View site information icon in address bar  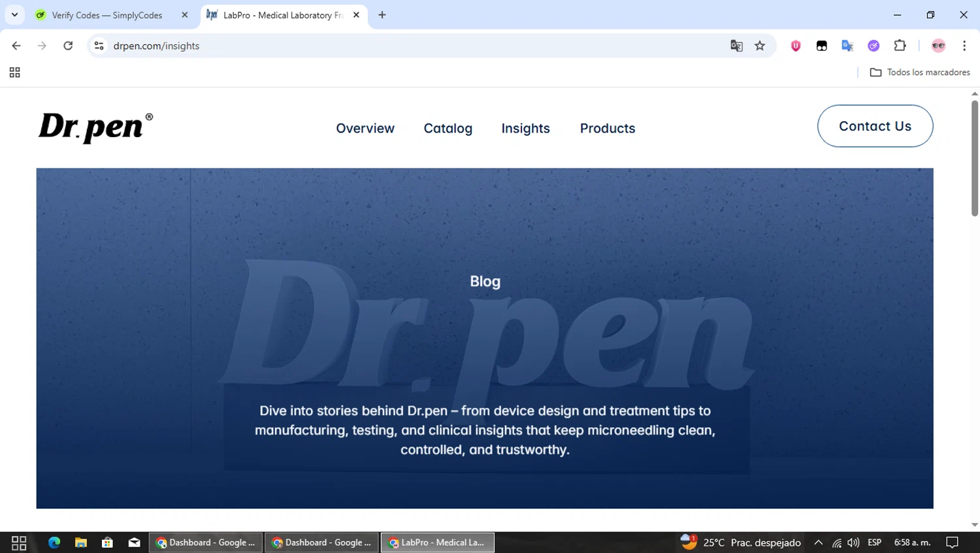pyautogui.click(x=99, y=46)
